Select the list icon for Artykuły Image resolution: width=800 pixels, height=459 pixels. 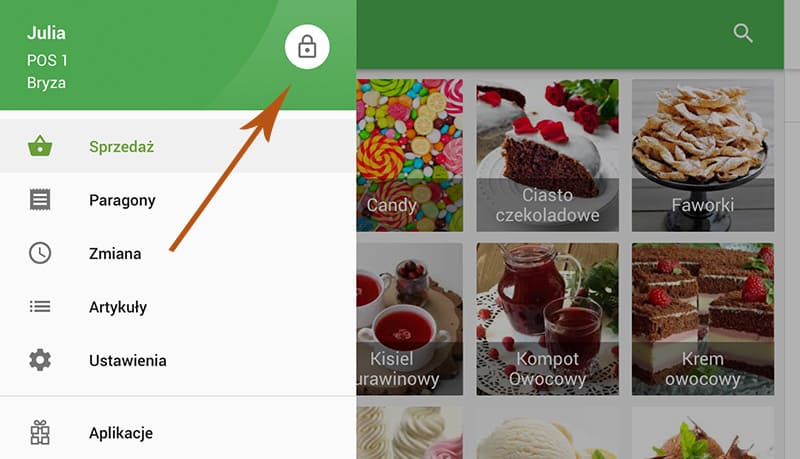click(40, 307)
